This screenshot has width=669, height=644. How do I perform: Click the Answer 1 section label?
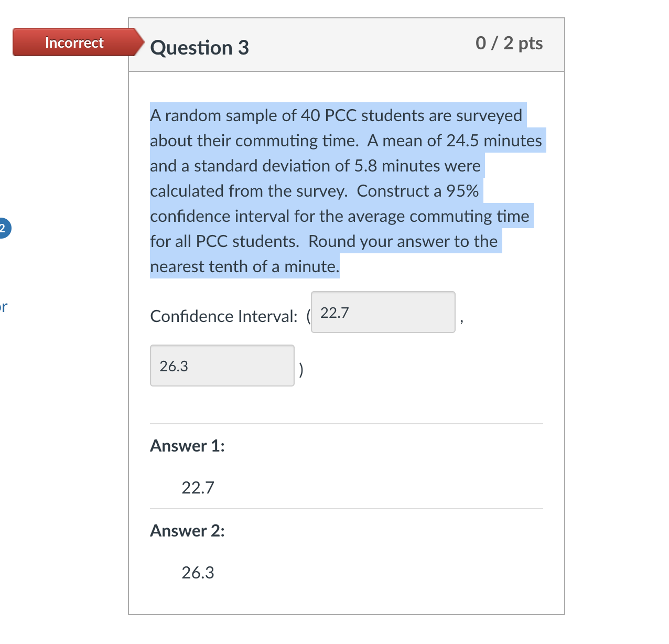point(187,446)
